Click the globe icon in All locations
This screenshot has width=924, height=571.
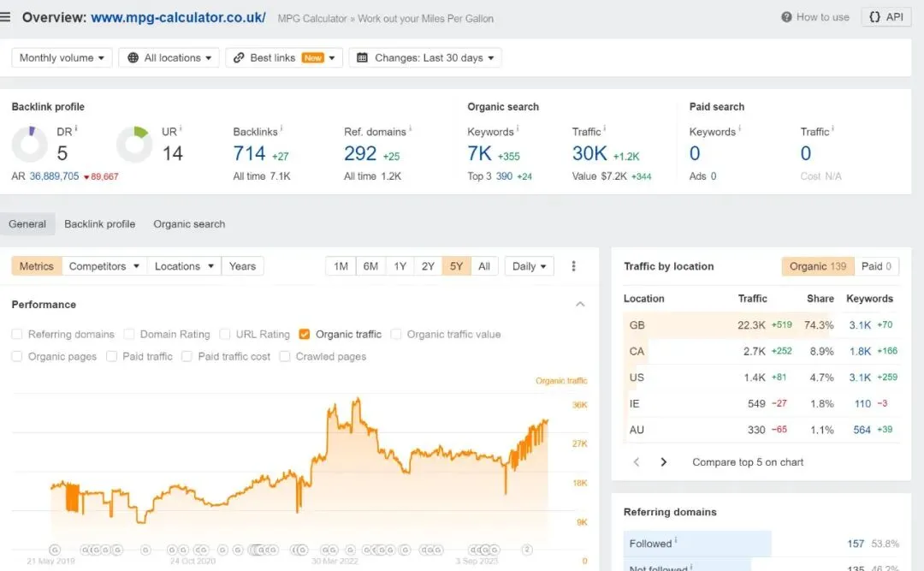(x=133, y=58)
